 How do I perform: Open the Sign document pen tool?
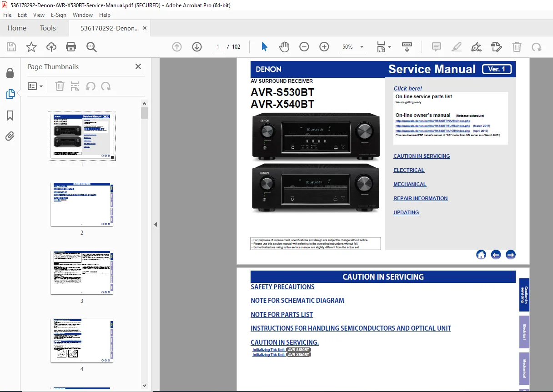[477, 47]
